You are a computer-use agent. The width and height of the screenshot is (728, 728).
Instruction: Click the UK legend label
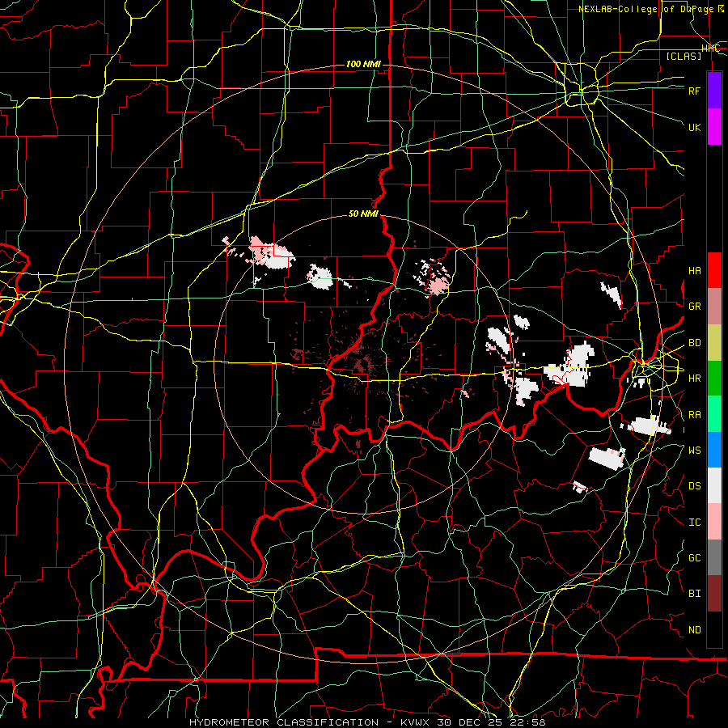695,127
